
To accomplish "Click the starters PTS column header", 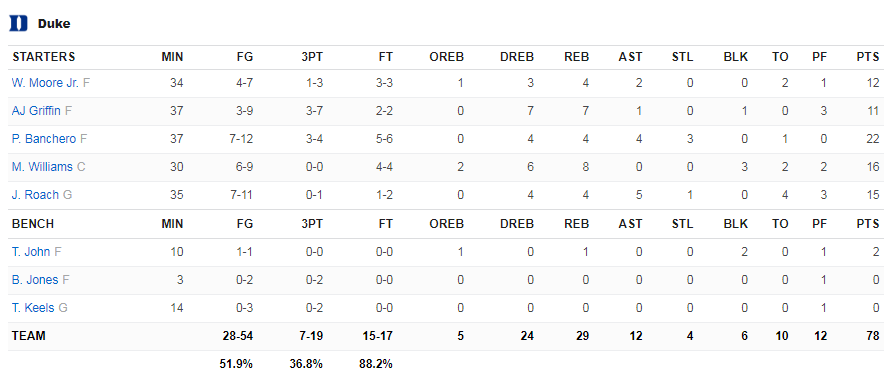I will (x=868, y=57).
